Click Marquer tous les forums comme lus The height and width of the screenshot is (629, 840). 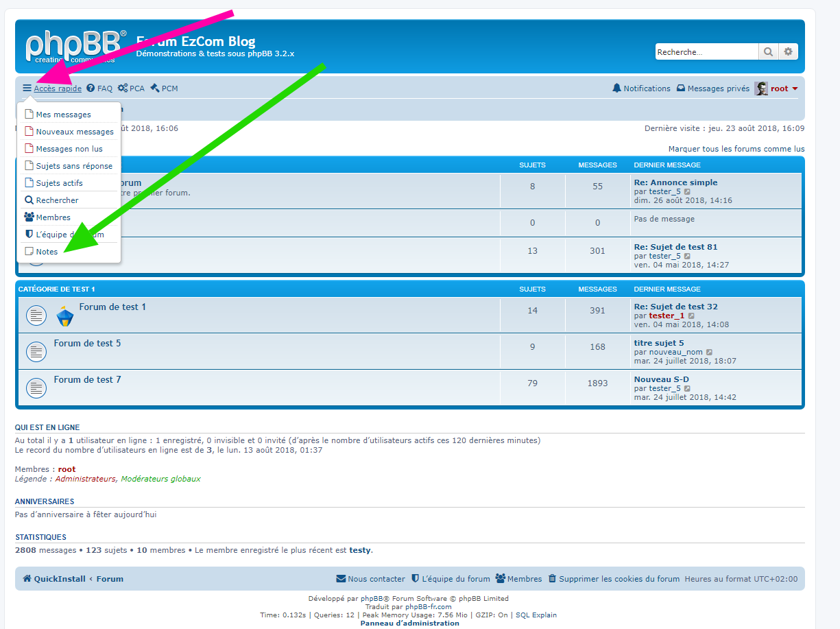click(x=736, y=149)
